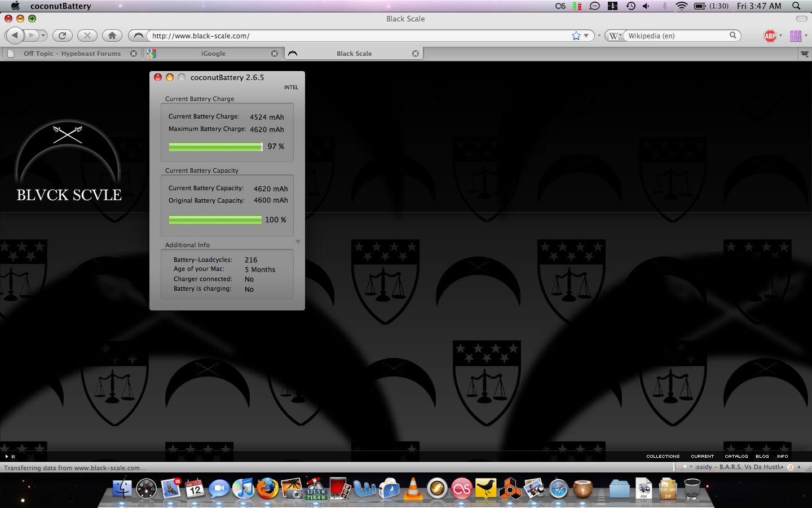Image resolution: width=812 pixels, height=508 pixels.
Task: Open the Last.fm menu bar icon
Action: coord(560,6)
